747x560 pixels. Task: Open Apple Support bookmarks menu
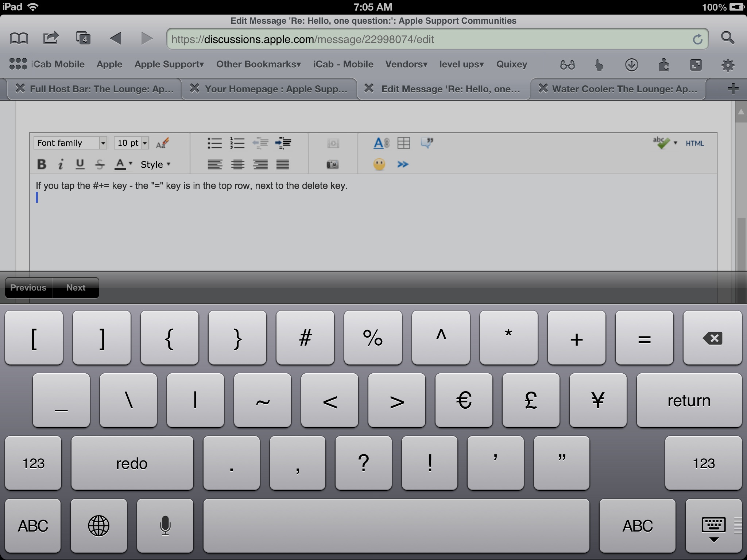click(x=169, y=65)
